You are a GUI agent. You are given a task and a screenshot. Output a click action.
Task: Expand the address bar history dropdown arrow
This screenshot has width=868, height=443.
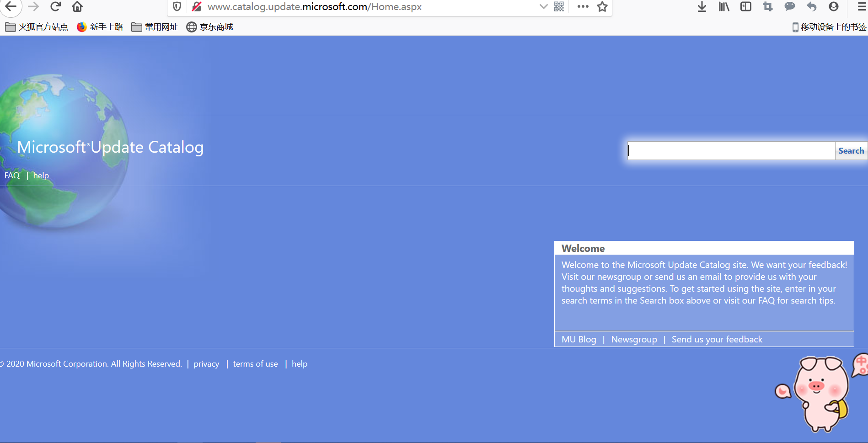point(543,6)
